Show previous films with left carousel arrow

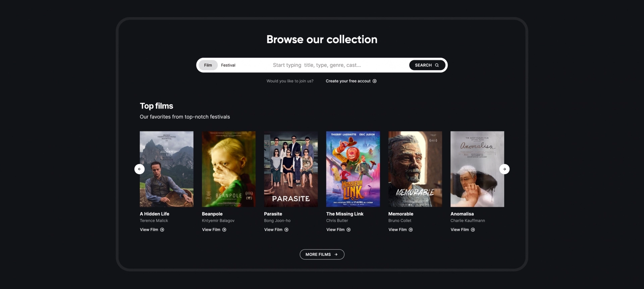click(x=140, y=169)
